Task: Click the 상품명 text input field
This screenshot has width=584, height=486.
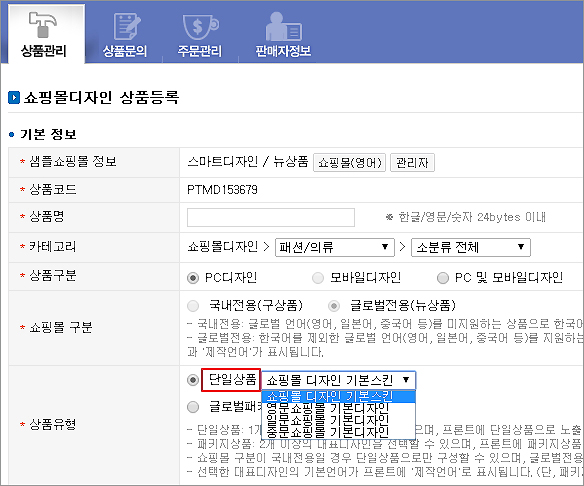Action: pyautogui.click(x=271, y=217)
